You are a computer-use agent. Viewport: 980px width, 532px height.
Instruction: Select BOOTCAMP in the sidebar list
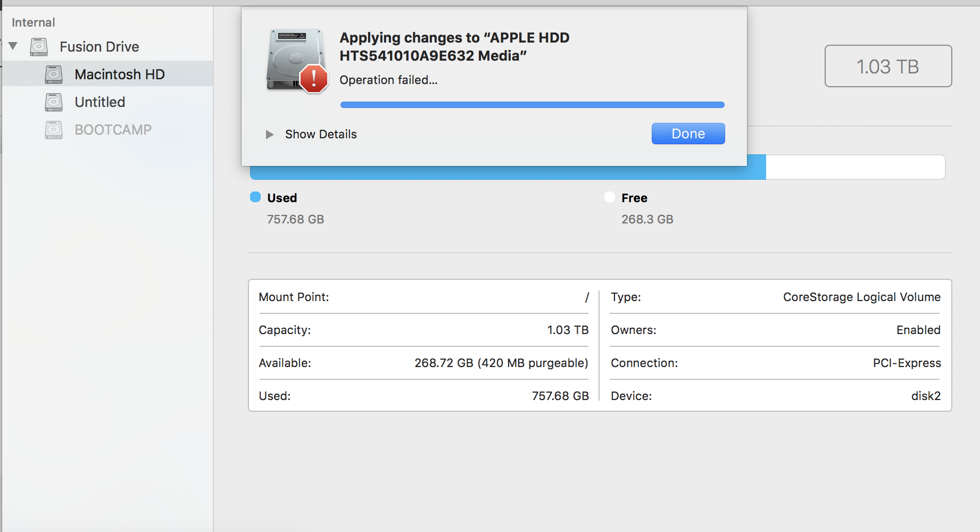113,130
